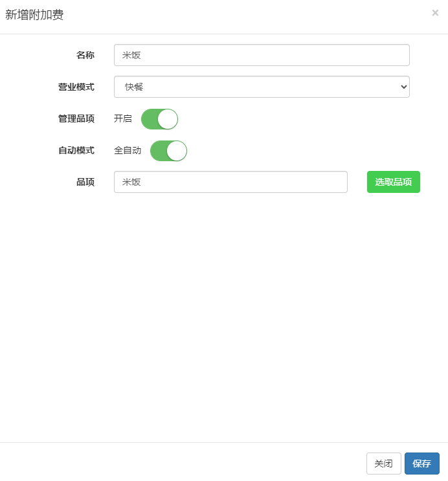Click the 开启 text beside the switch
Image resolution: width=448 pixels, height=481 pixels.
[123, 118]
